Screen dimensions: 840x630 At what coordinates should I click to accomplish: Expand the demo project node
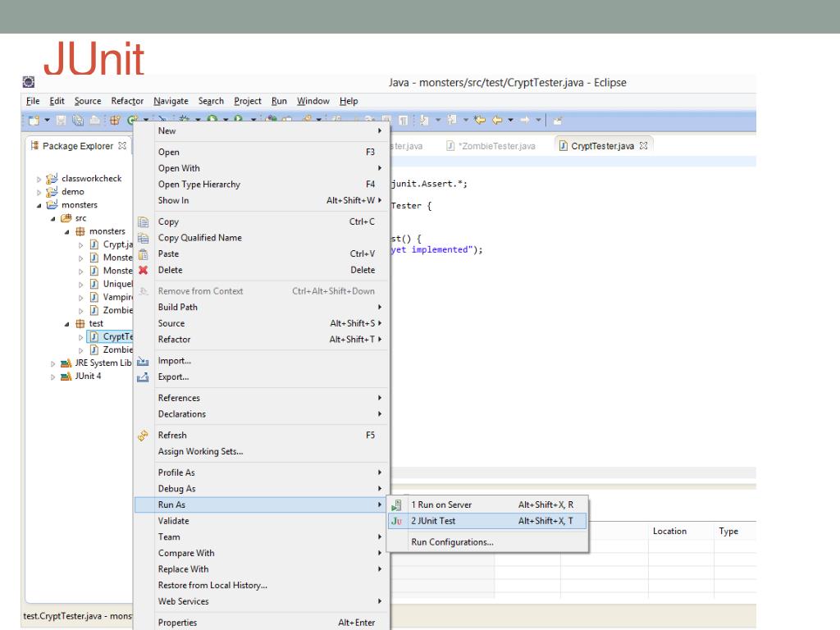tap(39, 192)
